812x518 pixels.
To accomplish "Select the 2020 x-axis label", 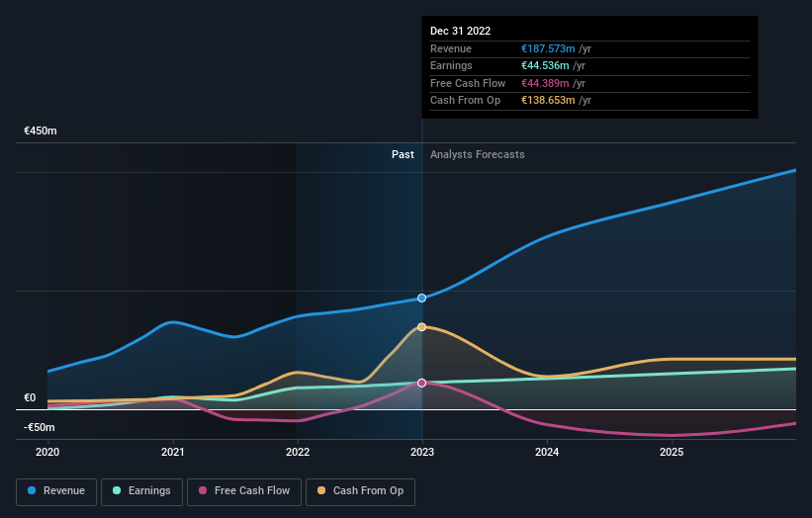I will point(47,453).
